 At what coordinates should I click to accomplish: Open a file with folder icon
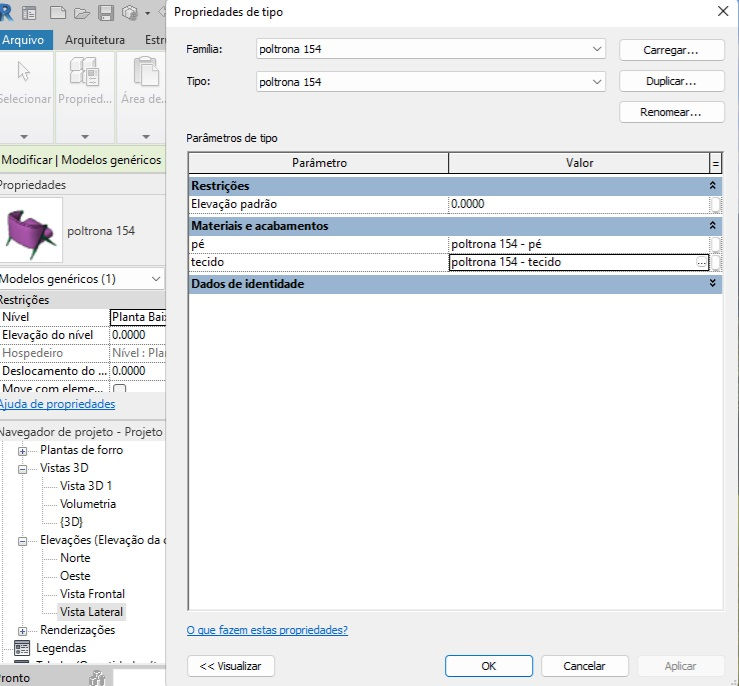[82, 13]
